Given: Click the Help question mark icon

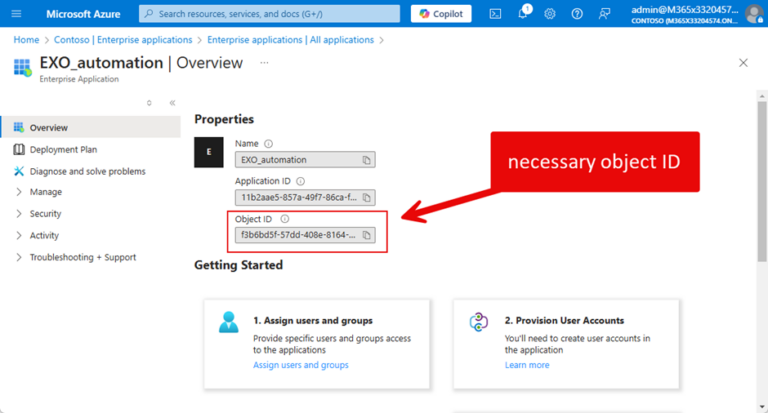Looking at the screenshot, I should 577,13.
